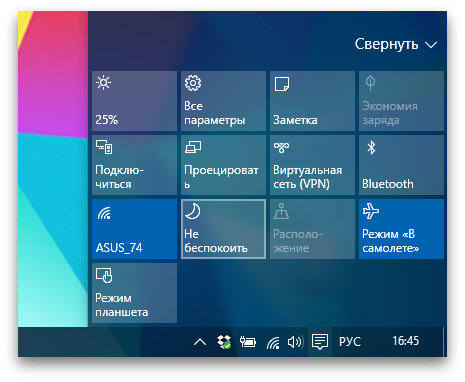
Task: Click the battery power tray icon
Action: coord(248,342)
